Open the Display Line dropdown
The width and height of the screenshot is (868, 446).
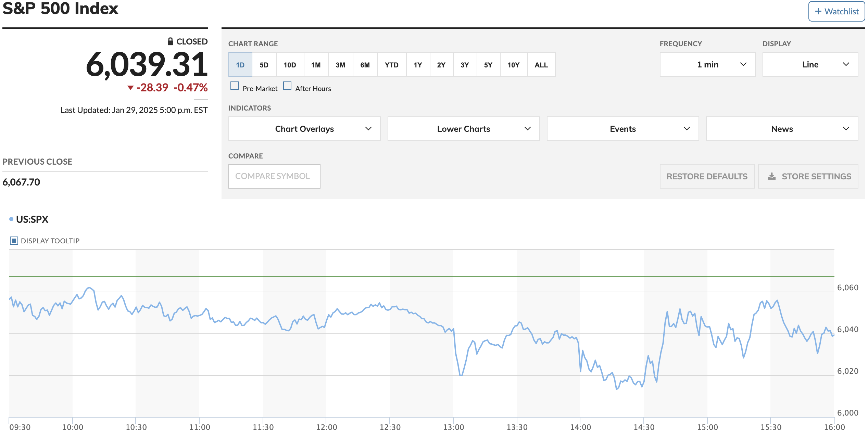[x=810, y=64]
